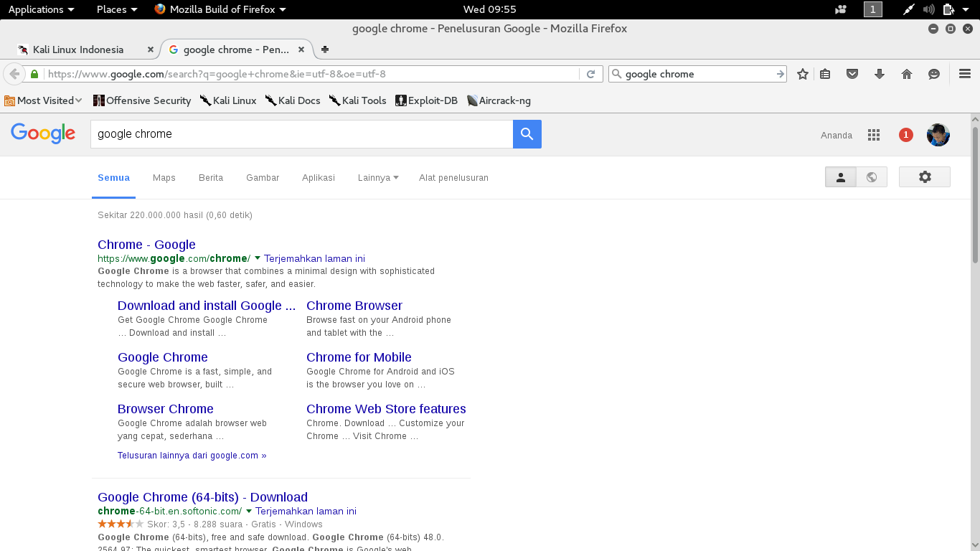Screen dimensions: 980x551
Task: Click the Firefox back arrow button
Action: [x=14, y=74]
